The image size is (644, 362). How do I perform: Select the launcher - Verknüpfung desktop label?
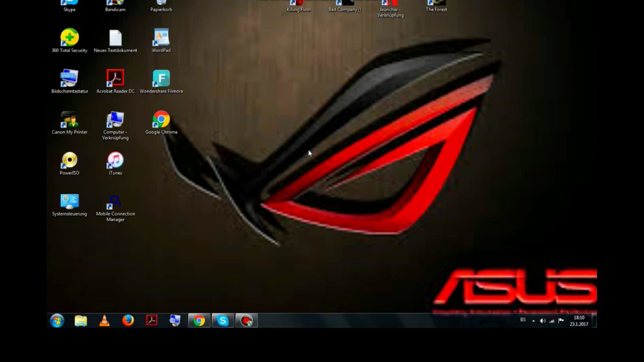tap(390, 12)
